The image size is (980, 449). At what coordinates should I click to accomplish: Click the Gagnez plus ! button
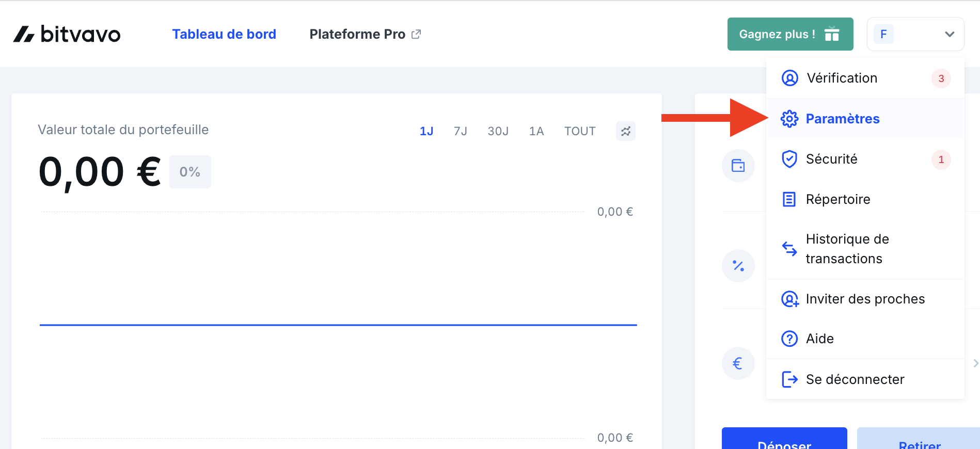[x=790, y=34]
